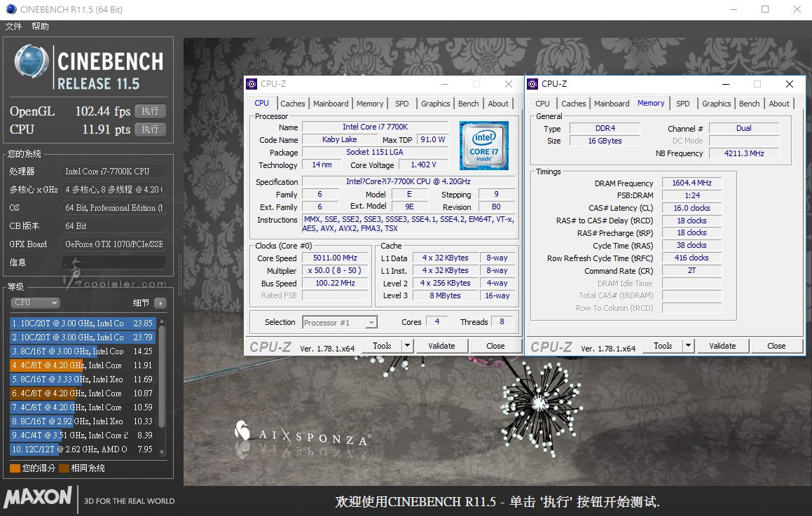812x516 pixels.
Task: Click scroll down arrow of ranking list
Action: [x=162, y=452]
